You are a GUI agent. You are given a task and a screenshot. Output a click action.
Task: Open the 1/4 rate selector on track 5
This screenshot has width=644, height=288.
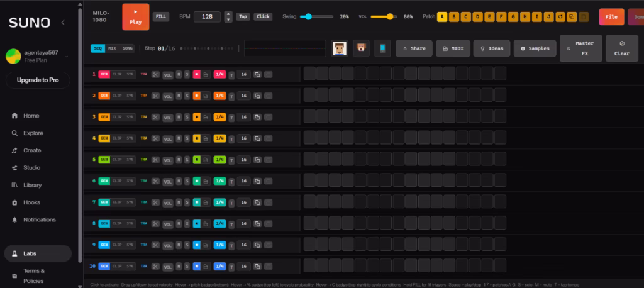219,160
